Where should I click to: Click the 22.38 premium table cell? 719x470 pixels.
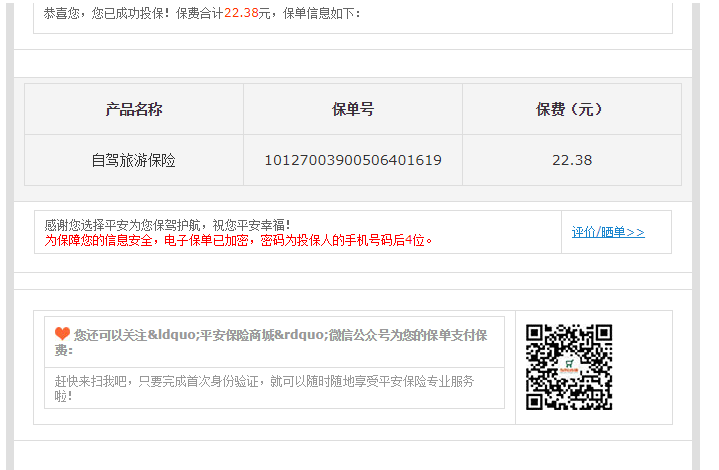(x=571, y=160)
